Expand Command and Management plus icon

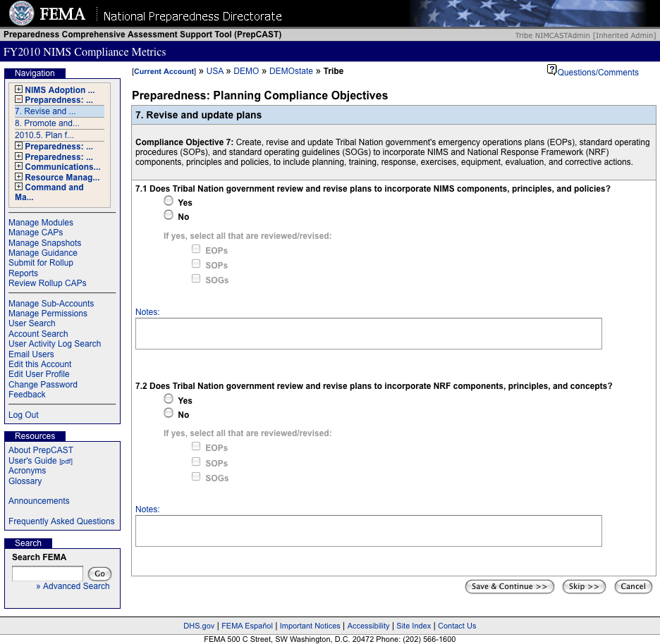19,187
